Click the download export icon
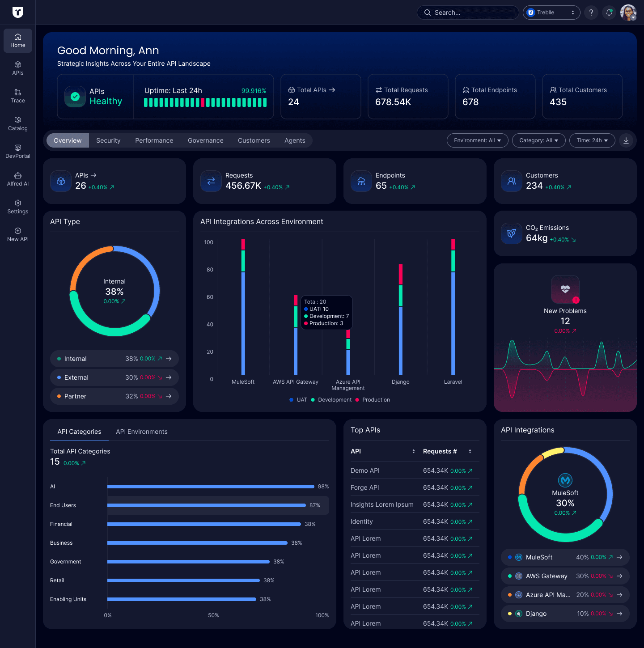This screenshot has width=644, height=648. [626, 140]
